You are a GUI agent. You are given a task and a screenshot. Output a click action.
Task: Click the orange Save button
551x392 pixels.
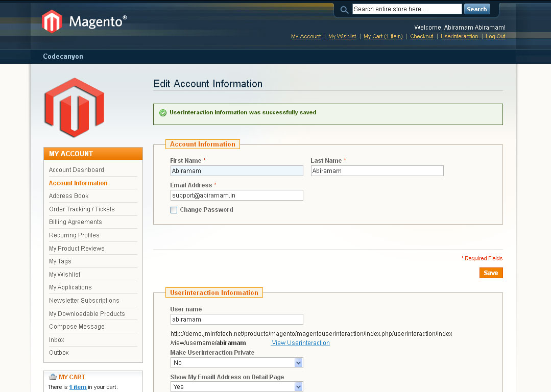click(x=491, y=273)
